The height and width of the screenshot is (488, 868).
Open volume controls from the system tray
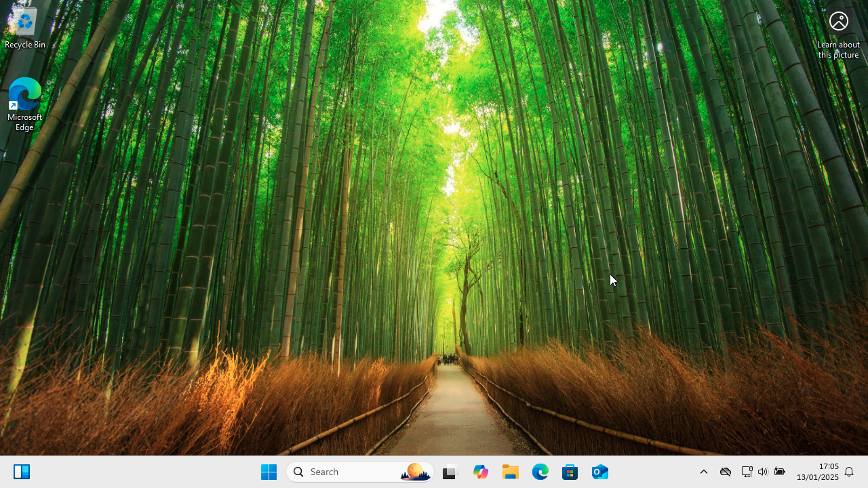[762, 471]
